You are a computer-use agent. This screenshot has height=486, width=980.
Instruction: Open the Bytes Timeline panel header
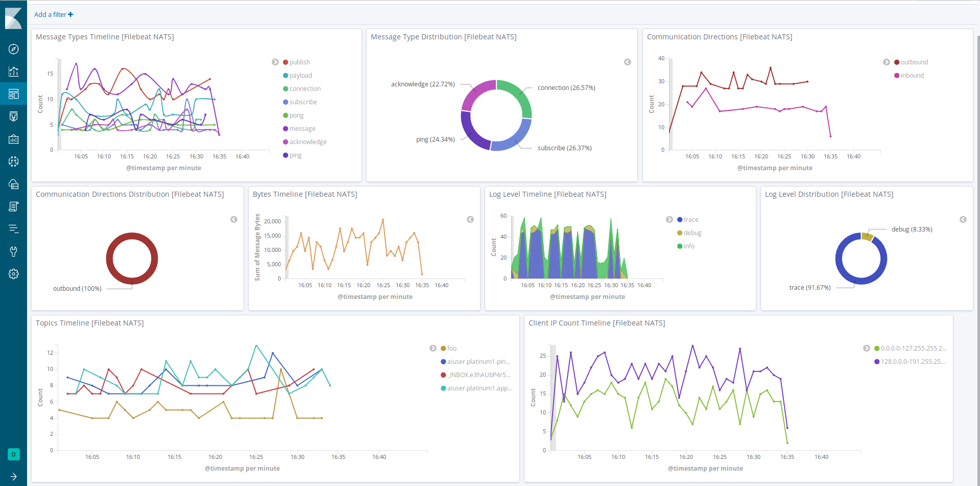point(305,194)
